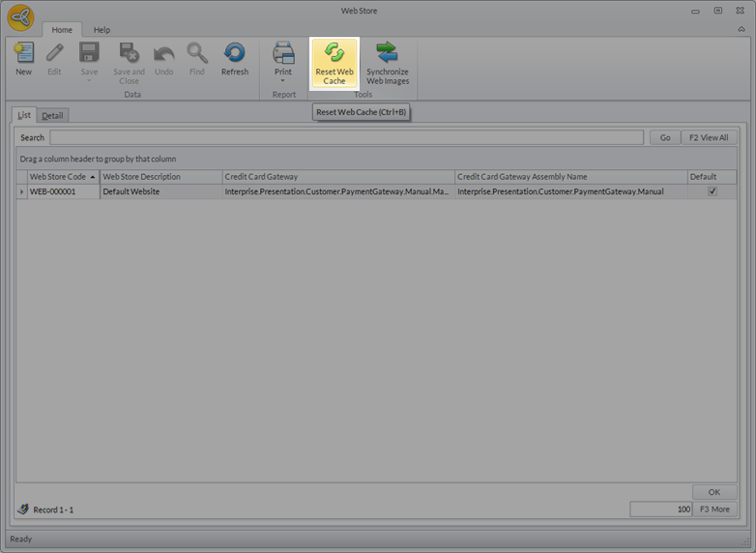Open the Help ribbon tab

tap(102, 30)
